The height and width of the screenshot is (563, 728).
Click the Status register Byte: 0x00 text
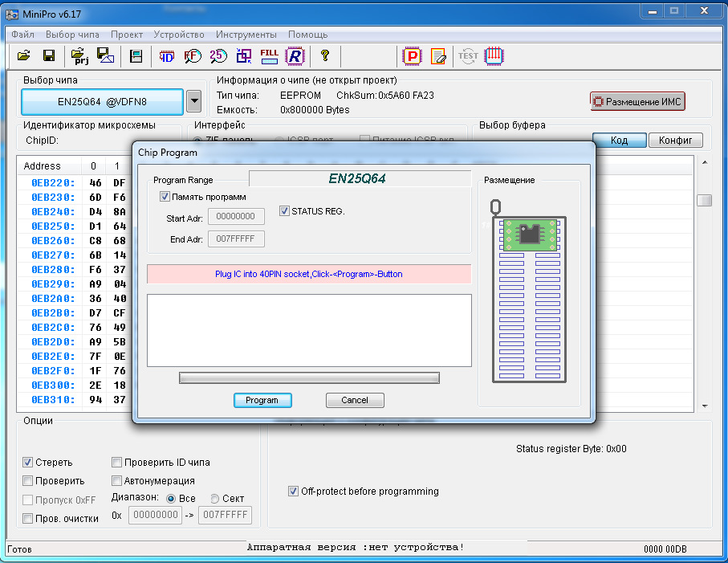point(571,449)
